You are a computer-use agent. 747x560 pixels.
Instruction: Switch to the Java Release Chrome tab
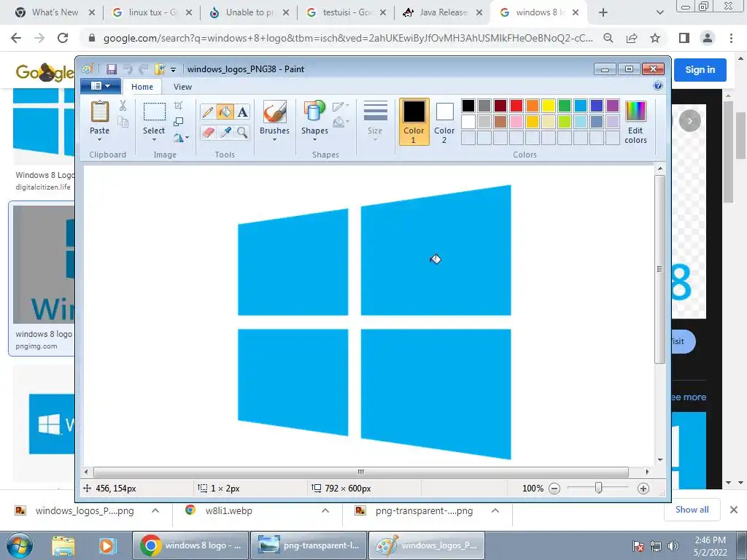(x=443, y=12)
